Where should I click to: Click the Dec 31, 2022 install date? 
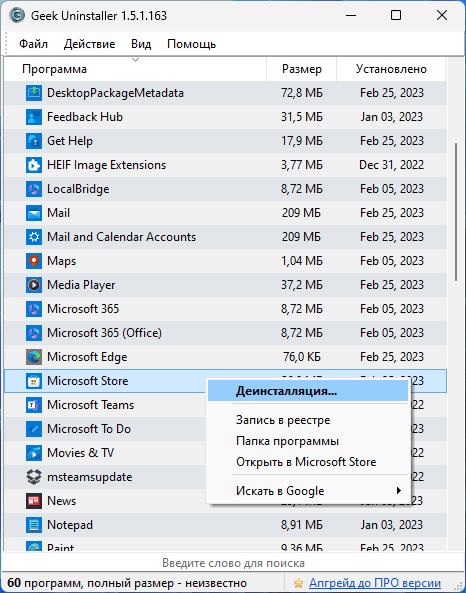point(391,165)
